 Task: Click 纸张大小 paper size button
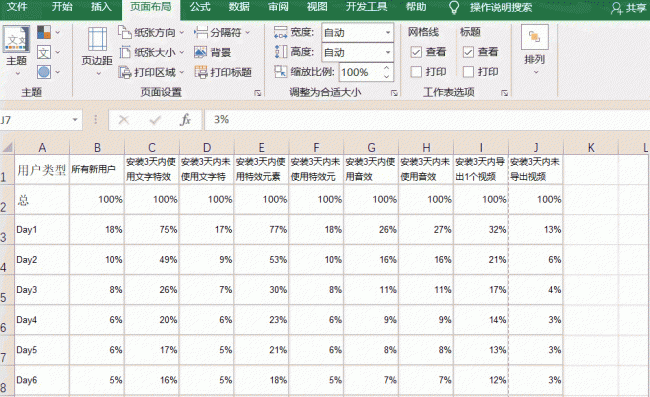(150, 52)
